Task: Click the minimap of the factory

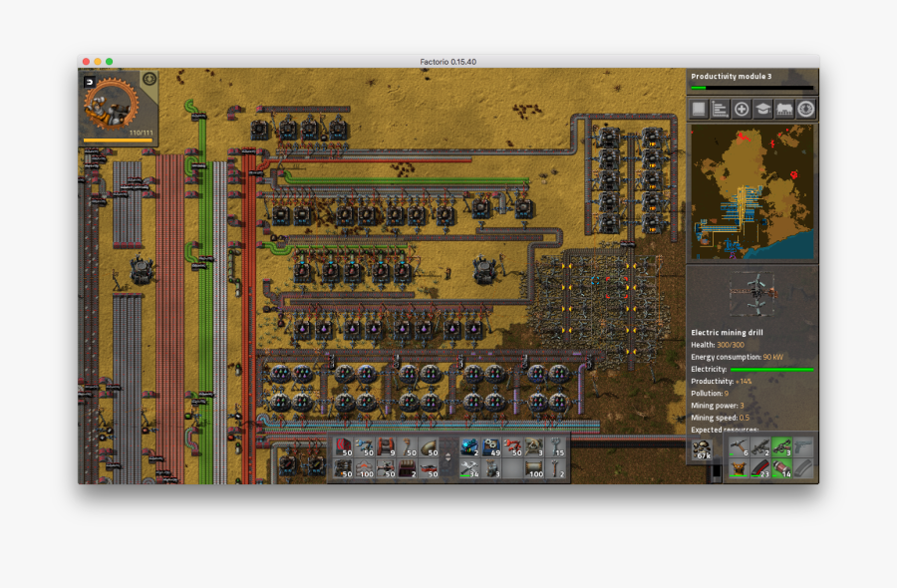Action: pyautogui.click(x=751, y=190)
